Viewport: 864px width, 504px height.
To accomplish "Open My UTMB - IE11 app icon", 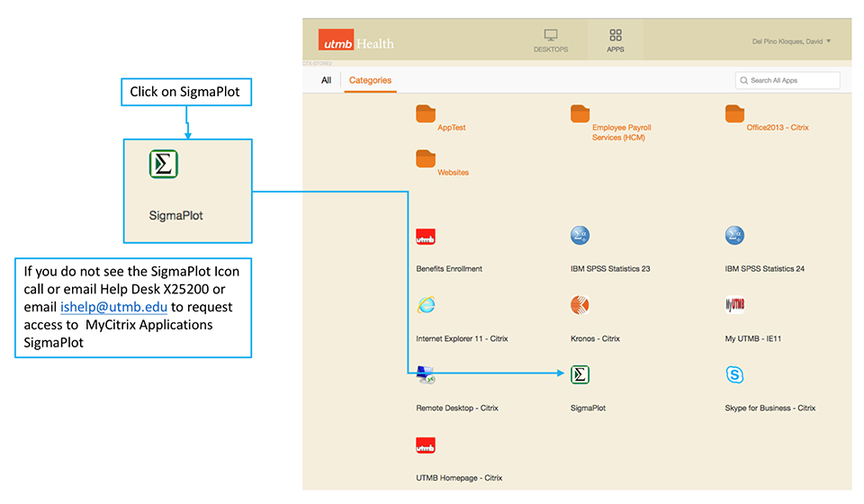I will [x=734, y=306].
